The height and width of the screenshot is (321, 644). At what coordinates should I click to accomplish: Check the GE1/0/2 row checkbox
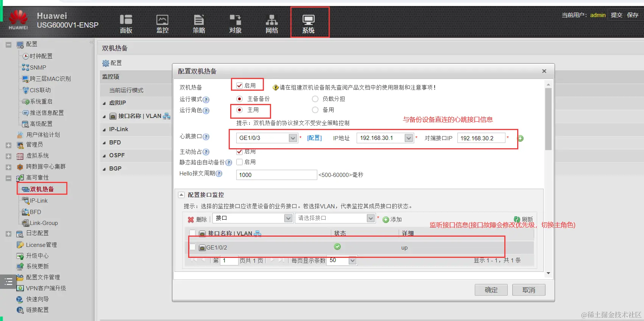coord(192,247)
